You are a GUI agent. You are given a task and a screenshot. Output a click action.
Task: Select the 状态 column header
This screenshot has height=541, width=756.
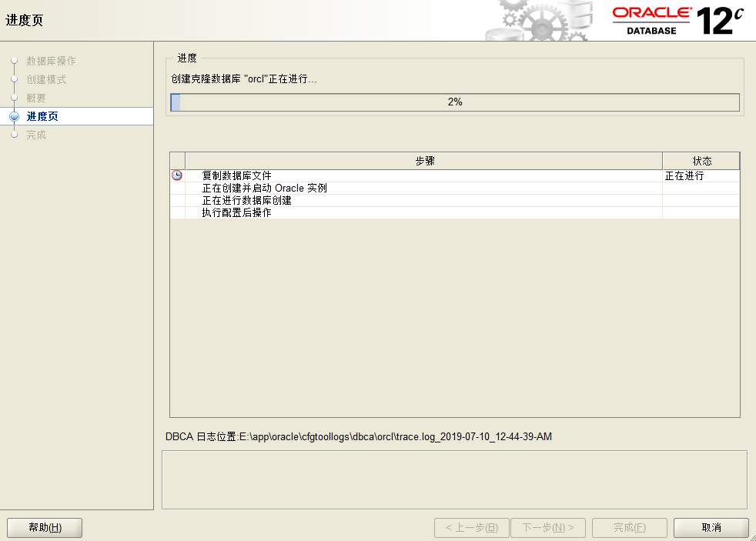701,161
